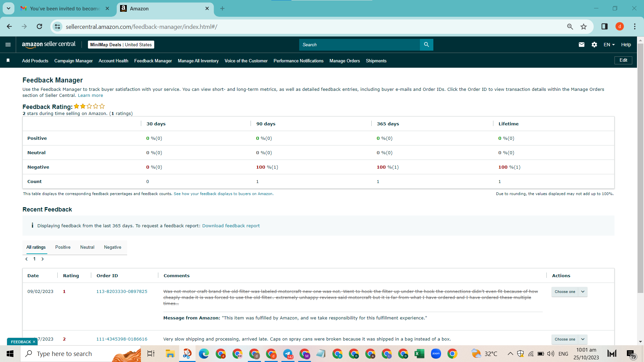Open the settings gear icon
The width and height of the screenshot is (644, 362).
(594, 45)
